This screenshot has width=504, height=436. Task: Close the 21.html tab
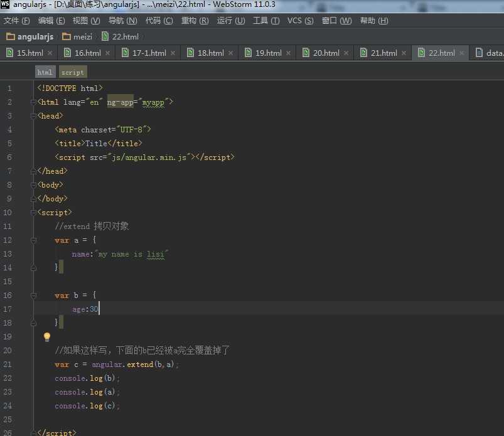(404, 53)
